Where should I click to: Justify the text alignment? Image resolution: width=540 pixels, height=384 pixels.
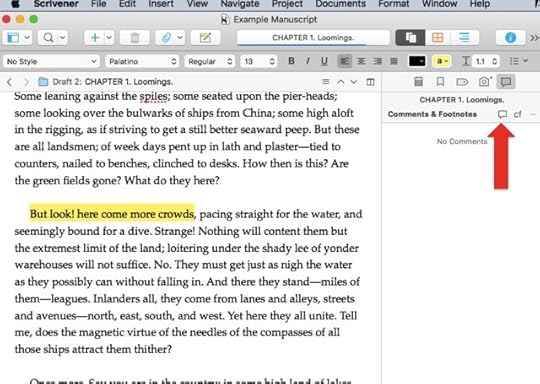[394, 61]
